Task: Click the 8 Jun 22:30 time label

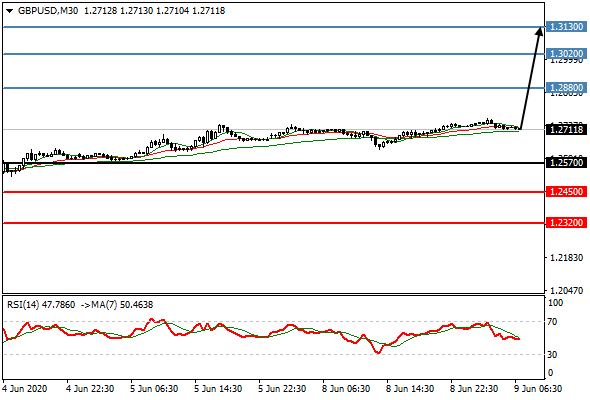Action: (474, 389)
